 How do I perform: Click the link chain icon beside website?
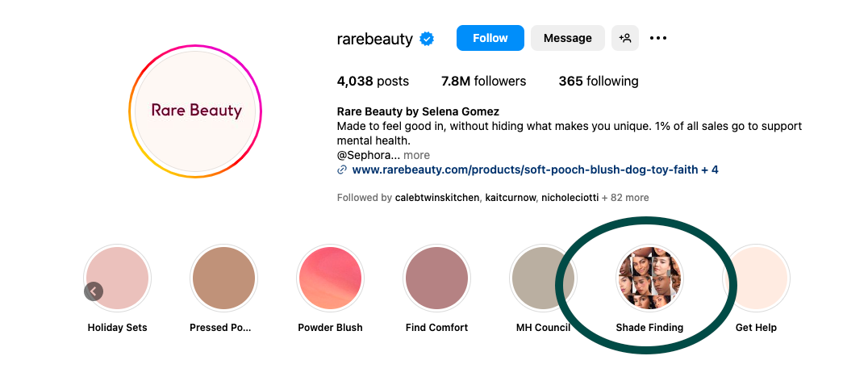click(x=342, y=170)
